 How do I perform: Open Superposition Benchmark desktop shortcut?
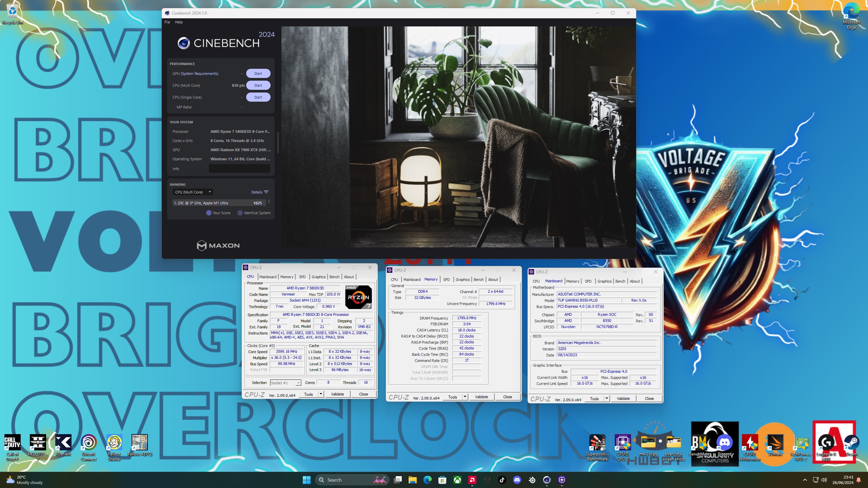tap(597, 447)
